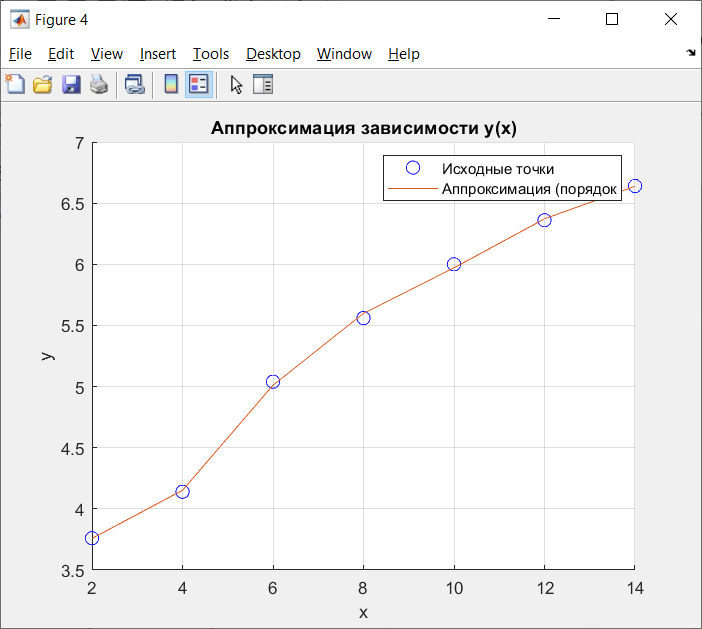Screen dimensions: 702x629
Task: Minimize the Figure 4 window
Action: [554, 19]
